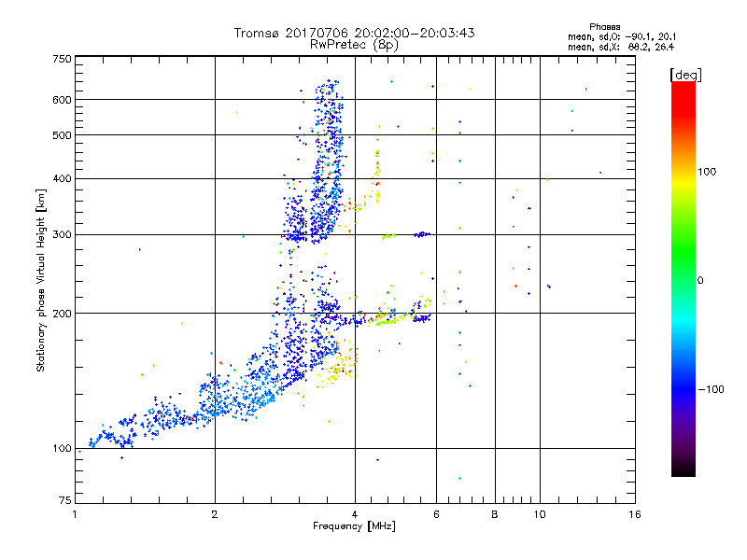Click the colorbar tick label '-100'
This screenshot has width=747, height=560.
(711, 389)
